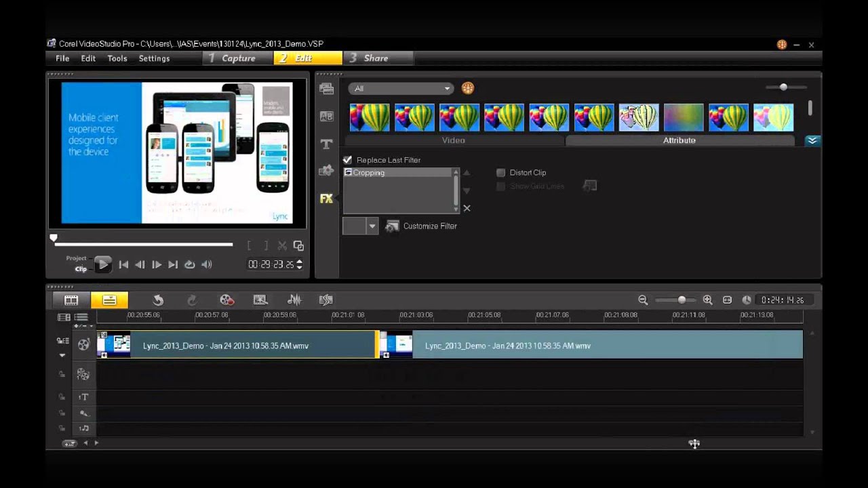868x488 pixels.
Task: Zoom out the timeline
Action: pos(643,300)
